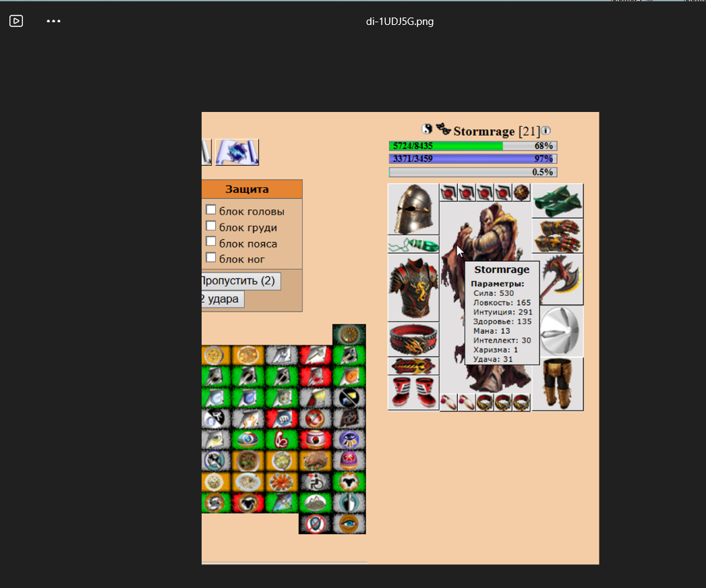Click the theater masks icon near Stormrage

(444, 129)
